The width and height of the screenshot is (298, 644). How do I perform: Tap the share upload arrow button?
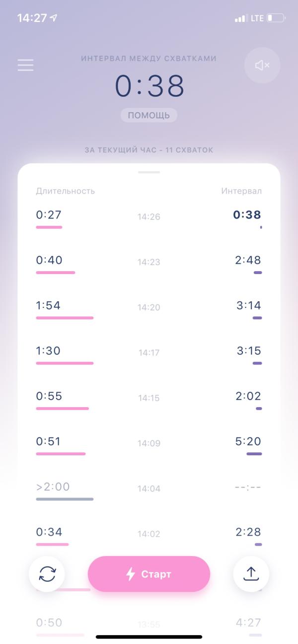click(251, 574)
